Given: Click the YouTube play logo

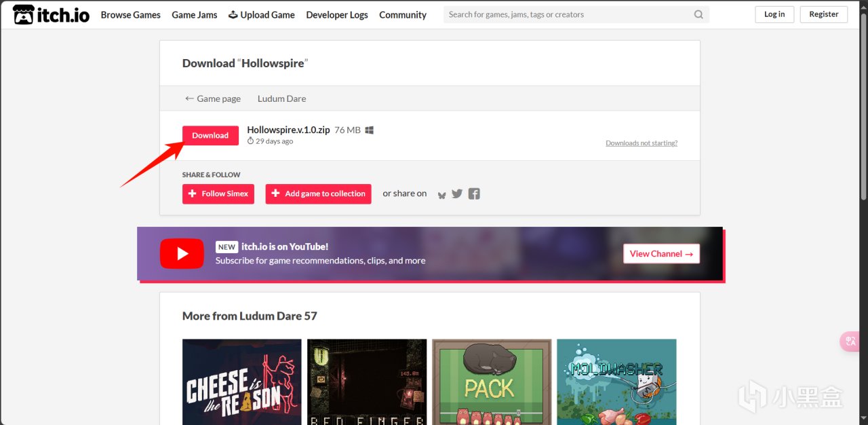Looking at the screenshot, I should point(182,254).
